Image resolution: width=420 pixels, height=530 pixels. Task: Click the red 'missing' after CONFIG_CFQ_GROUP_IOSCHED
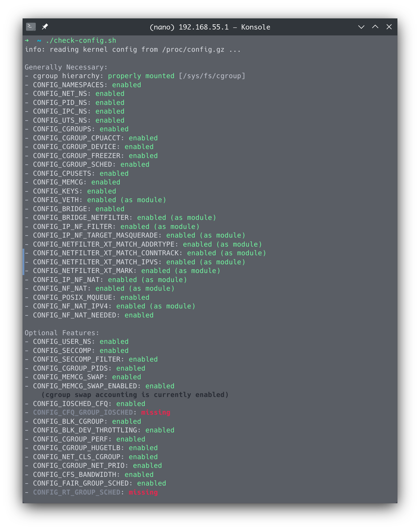pos(156,413)
